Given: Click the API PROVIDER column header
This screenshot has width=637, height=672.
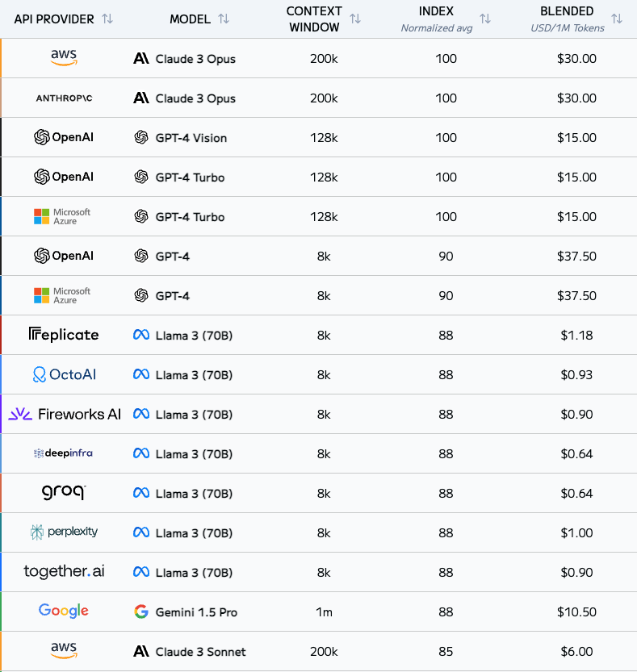Looking at the screenshot, I should pyautogui.click(x=54, y=19).
